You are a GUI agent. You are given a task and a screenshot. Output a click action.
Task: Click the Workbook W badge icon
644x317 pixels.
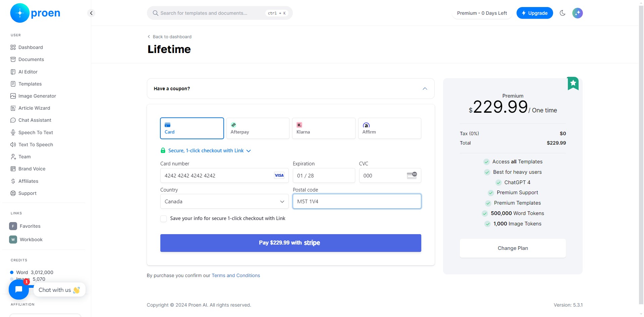coord(13,240)
